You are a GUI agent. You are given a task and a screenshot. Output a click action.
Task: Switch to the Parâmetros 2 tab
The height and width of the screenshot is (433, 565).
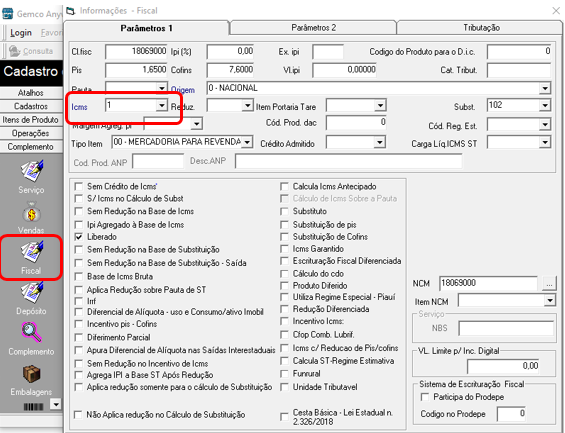(313, 28)
